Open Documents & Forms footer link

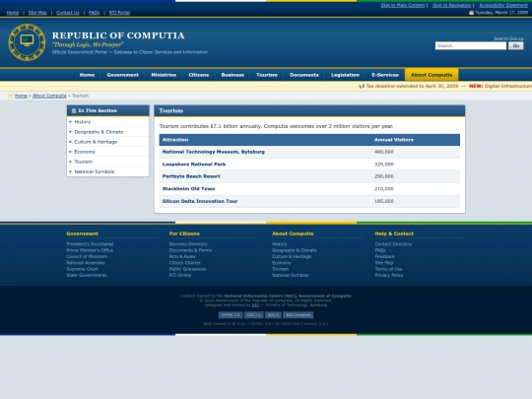coord(190,250)
